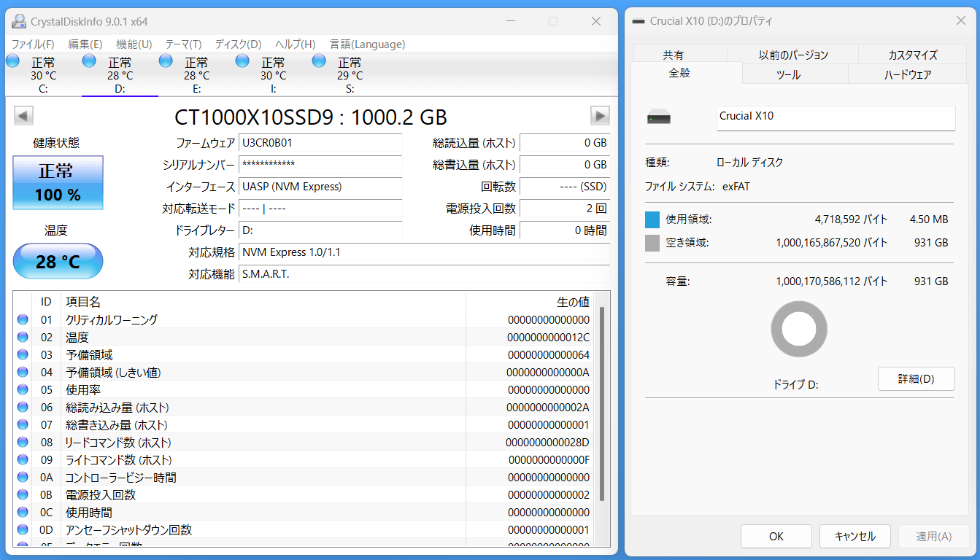Click the CT1000X10SSD9 : 1000.2 GB disk title
The width and height of the screenshot is (980, 560).
point(311,117)
